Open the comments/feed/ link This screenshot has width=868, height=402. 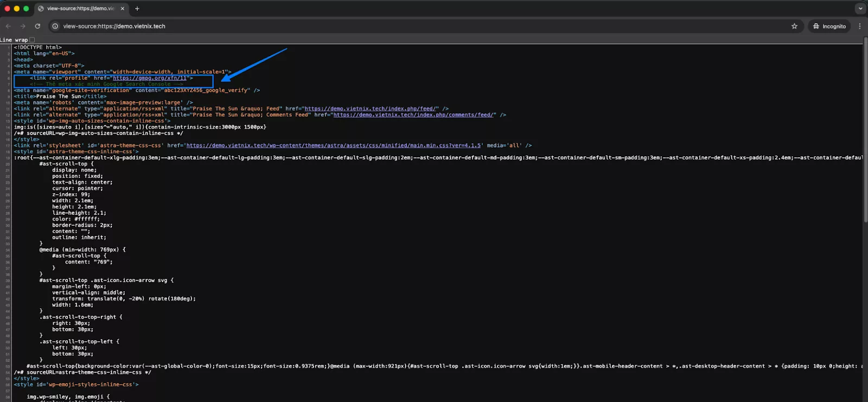[x=413, y=114]
